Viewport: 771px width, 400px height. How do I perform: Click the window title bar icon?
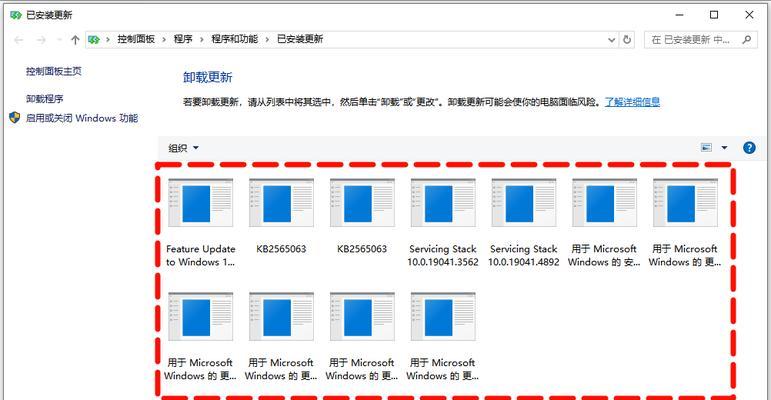click(x=16, y=15)
